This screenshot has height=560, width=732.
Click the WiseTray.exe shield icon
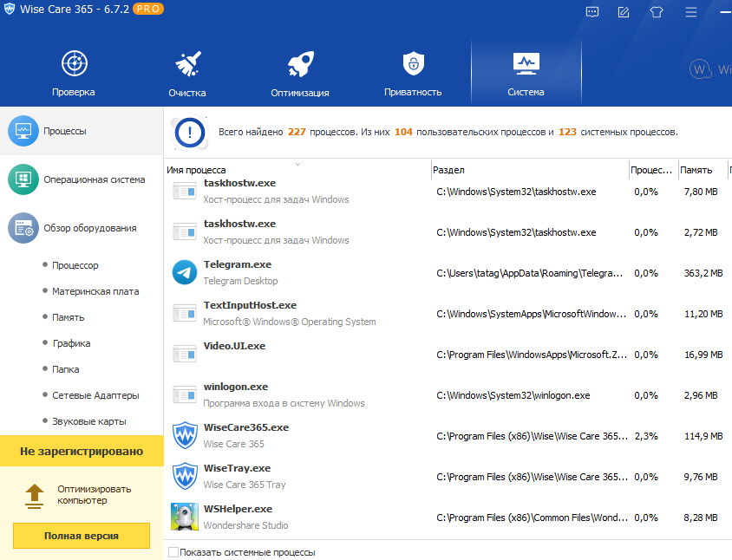[x=185, y=476]
